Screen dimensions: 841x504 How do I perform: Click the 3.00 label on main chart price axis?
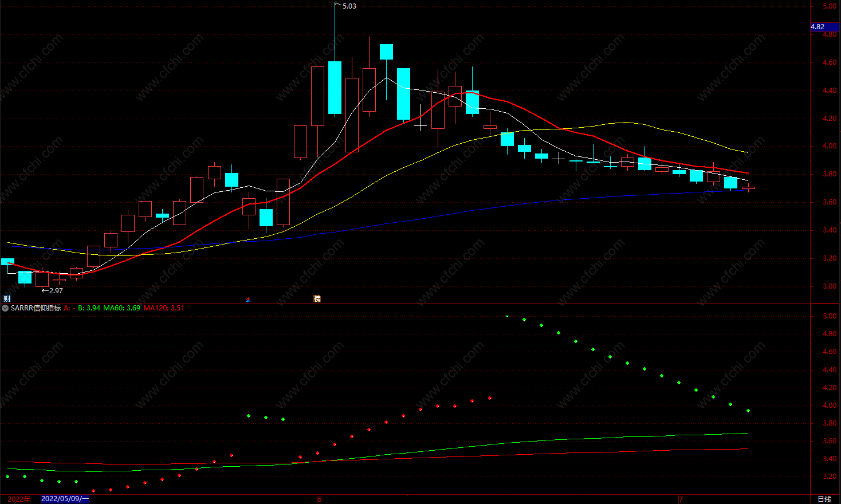click(830, 286)
